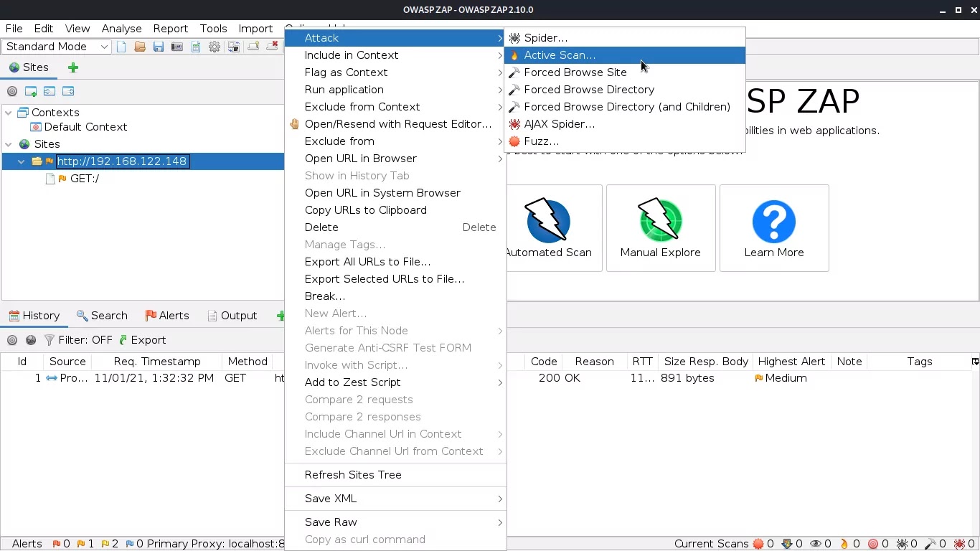Expand the Exclude from Context submenu
Viewport: 980px width, 551px height.
[x=395, y=107]
